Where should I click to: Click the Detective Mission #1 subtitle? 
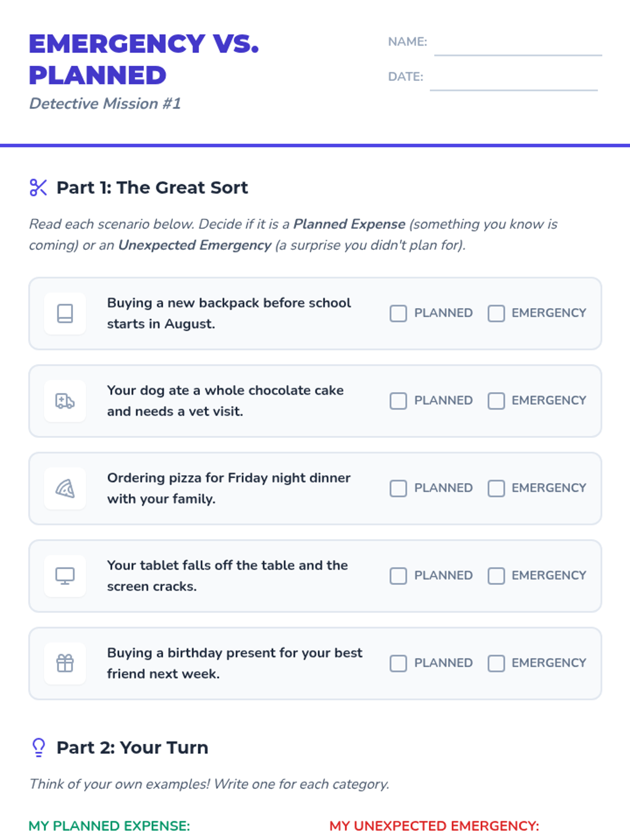point(105,103)
